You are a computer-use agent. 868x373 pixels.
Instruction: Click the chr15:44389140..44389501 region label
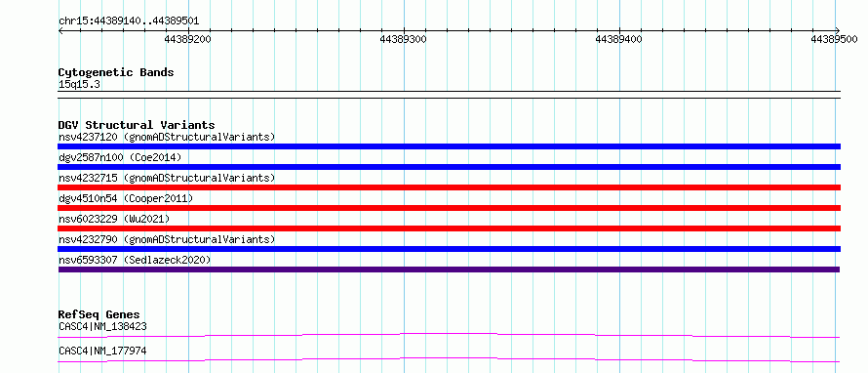point(129,21)
